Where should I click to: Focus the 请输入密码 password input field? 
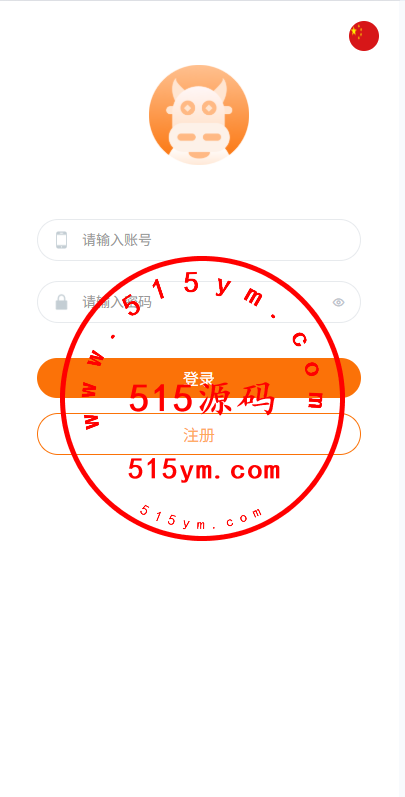(x=199, y=302)
